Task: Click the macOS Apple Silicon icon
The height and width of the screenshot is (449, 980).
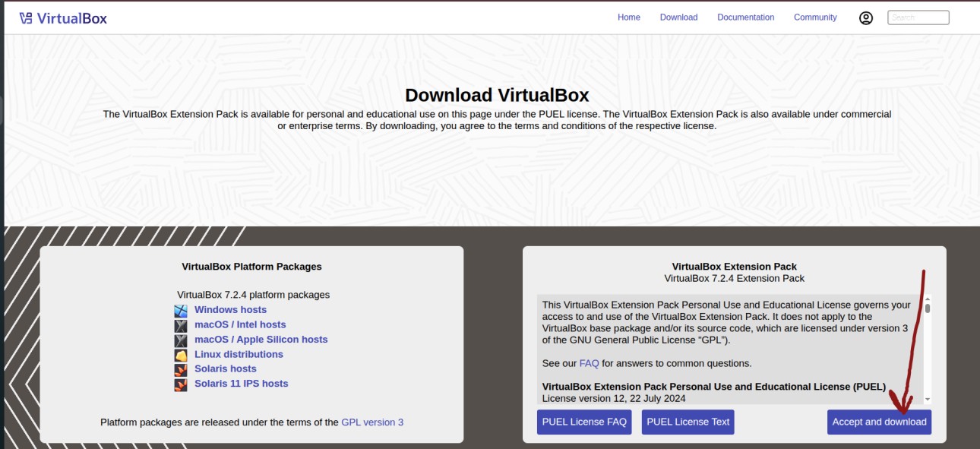Action: 181,340
